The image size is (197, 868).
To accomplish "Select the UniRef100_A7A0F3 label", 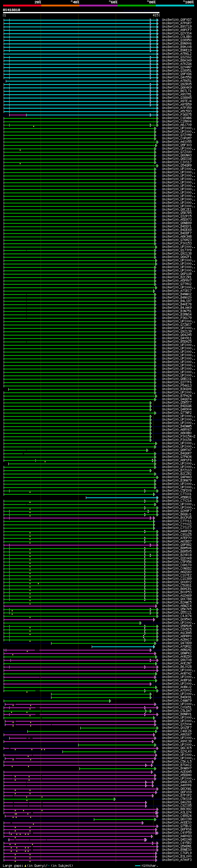I will [176, 860].
